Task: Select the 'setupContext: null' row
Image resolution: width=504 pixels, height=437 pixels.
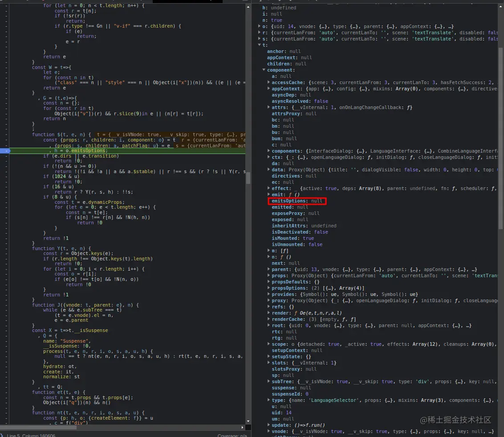Action: pyautogui.click(x=297, y=351)
